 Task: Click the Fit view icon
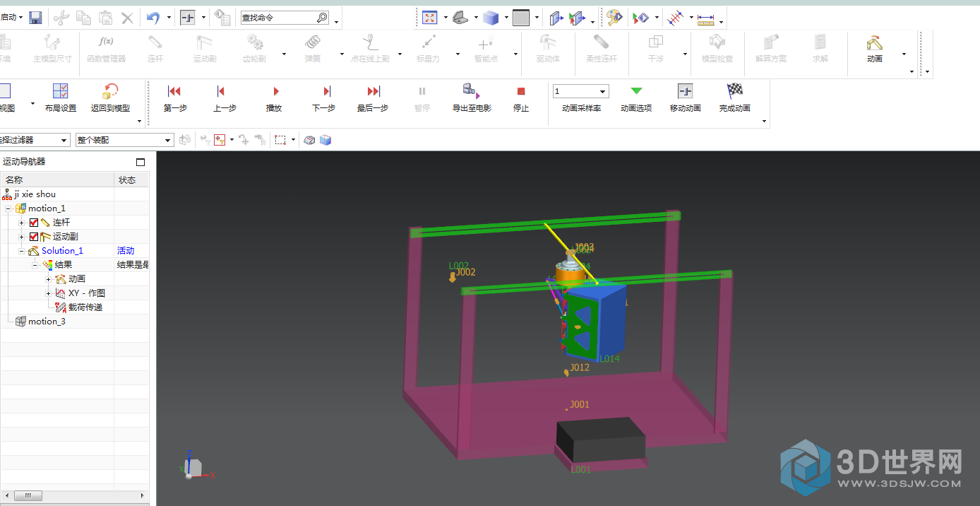click(x=430, y=18)
